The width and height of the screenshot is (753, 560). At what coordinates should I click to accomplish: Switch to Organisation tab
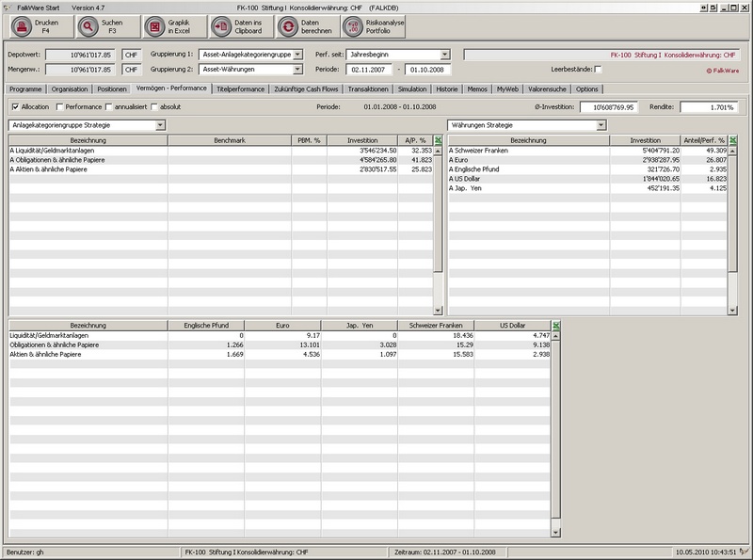click(x=70, y=89)
